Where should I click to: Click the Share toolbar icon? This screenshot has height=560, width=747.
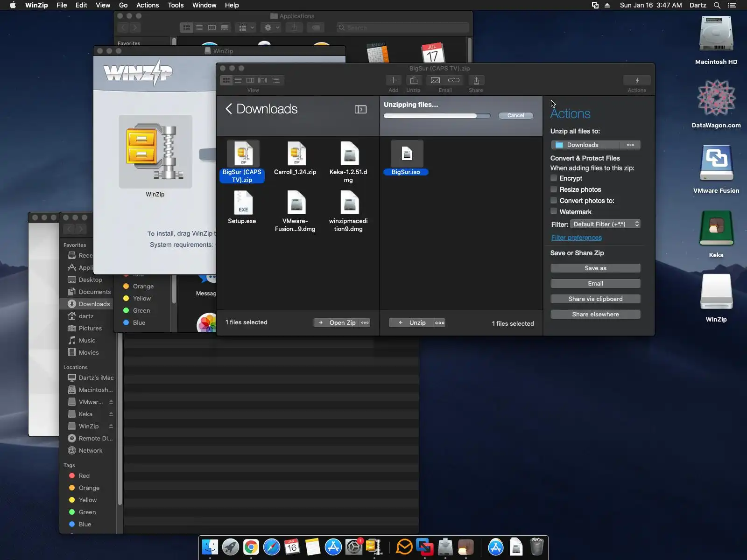[476, 80]
